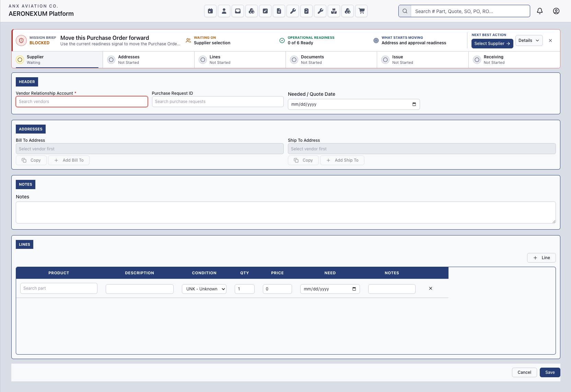Click the Blocked shield status icon
The height and width of the screenshot is (392, 571).
click(21, 41)
